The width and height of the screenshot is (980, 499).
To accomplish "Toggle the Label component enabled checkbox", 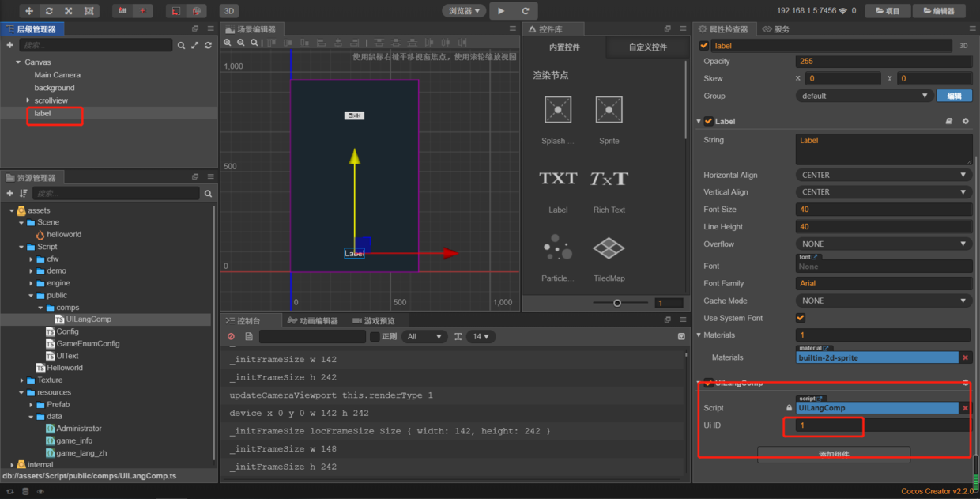I will point(708,122).
